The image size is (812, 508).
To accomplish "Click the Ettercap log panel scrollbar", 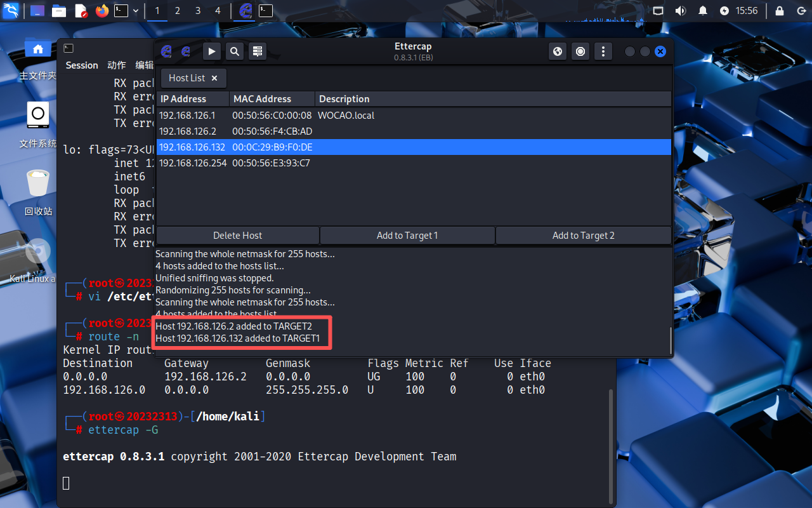I will pos(669,340).
